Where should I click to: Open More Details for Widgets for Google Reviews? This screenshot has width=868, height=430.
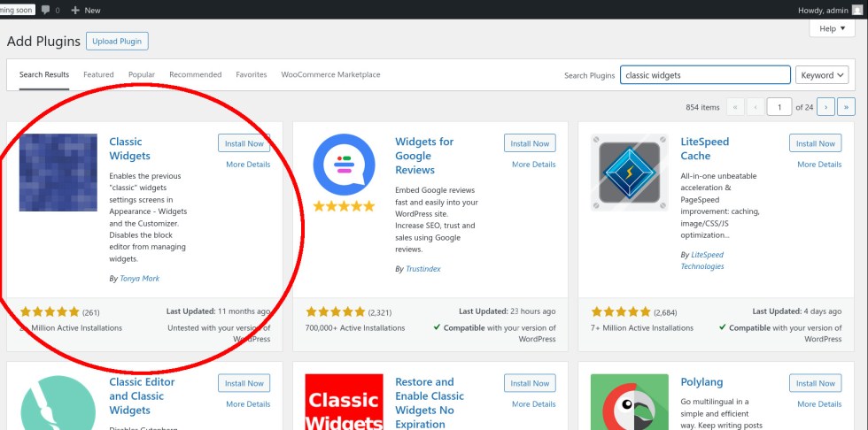click(x=533, y=165)
